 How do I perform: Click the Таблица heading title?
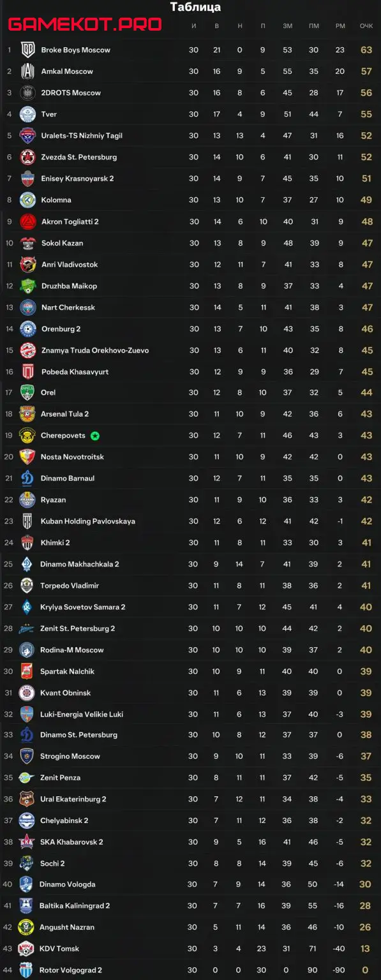point(196,8)
